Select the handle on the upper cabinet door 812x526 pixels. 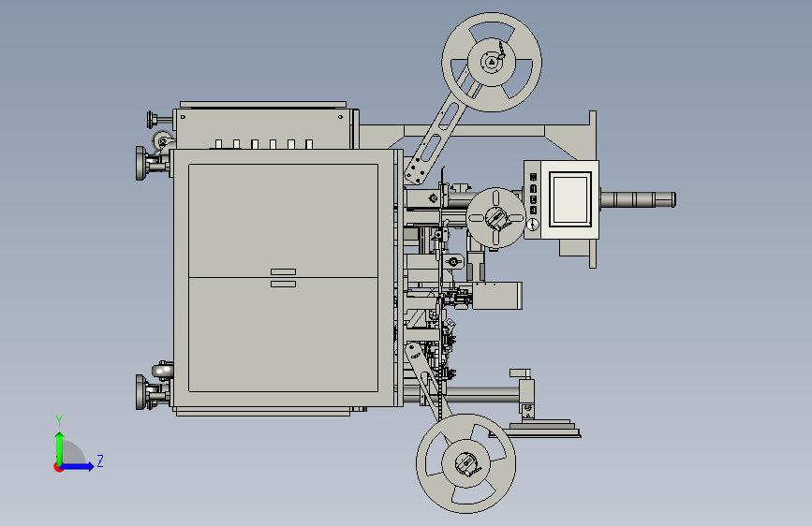coord(283,271)
